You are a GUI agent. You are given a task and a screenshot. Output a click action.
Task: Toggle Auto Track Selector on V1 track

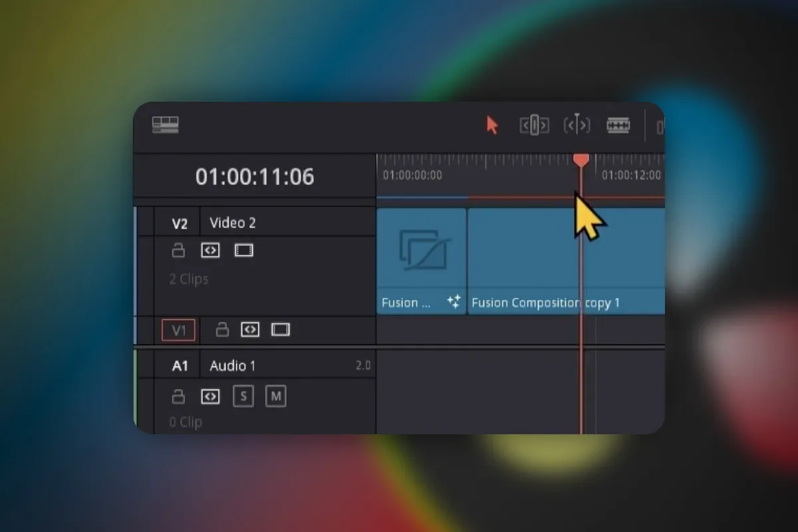point(250,330)
